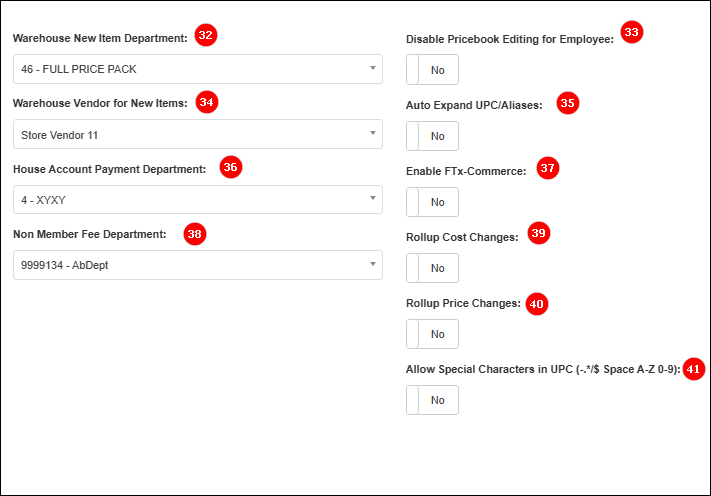
Task: Click the red number 33 callout badge
Action: coord(631,32)
